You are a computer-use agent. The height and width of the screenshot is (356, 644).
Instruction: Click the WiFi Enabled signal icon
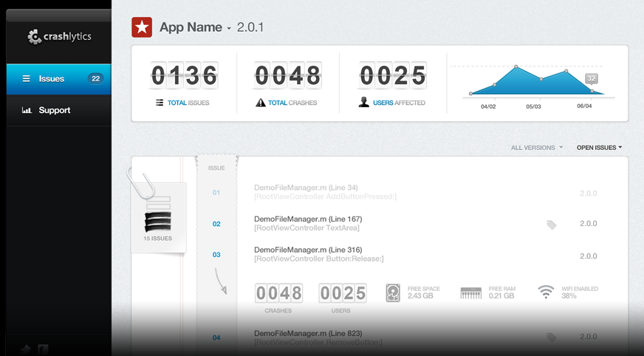pos(546,292)
